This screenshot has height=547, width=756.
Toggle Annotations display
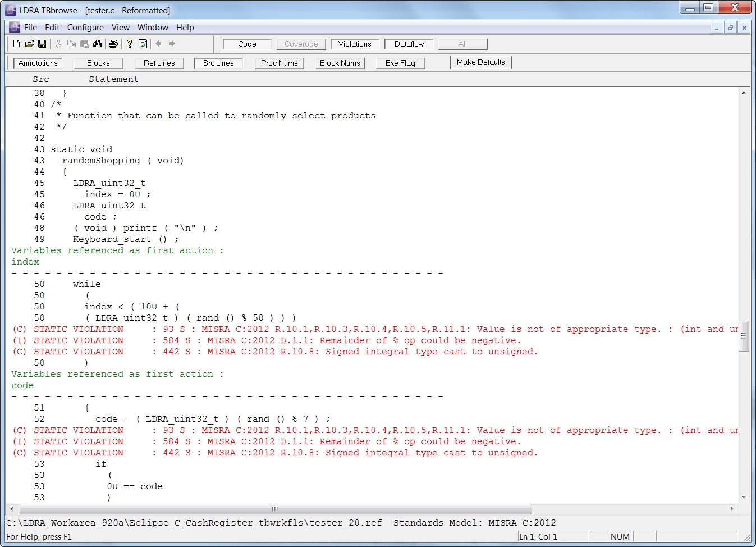coord(38,63)
